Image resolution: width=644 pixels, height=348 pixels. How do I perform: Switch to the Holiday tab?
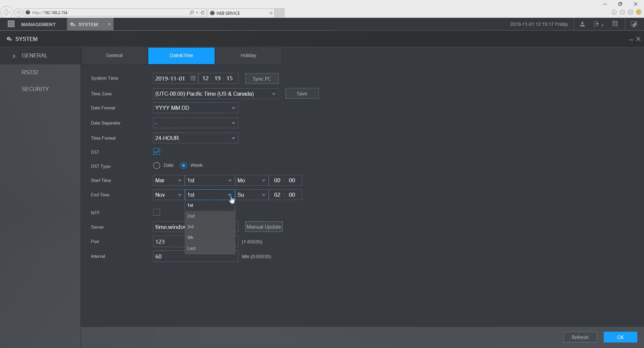(248, 56)
